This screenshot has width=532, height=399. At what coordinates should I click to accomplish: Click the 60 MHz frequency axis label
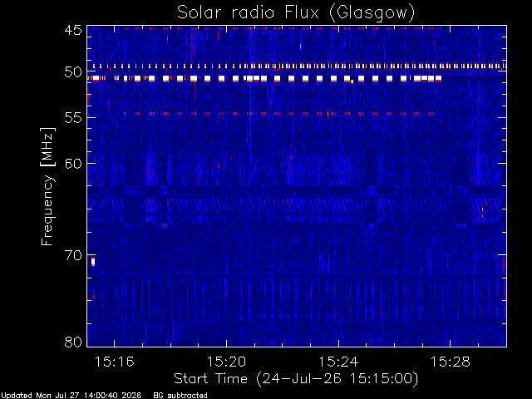[73, 164]
